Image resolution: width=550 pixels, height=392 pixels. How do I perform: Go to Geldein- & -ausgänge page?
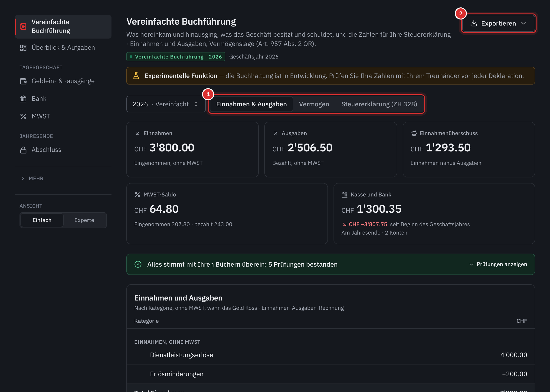pos(63,81)
